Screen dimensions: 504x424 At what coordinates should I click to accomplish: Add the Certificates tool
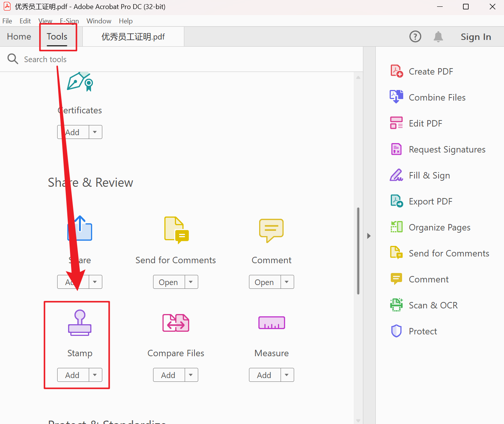pyautogui.click(x=73, y=132)
